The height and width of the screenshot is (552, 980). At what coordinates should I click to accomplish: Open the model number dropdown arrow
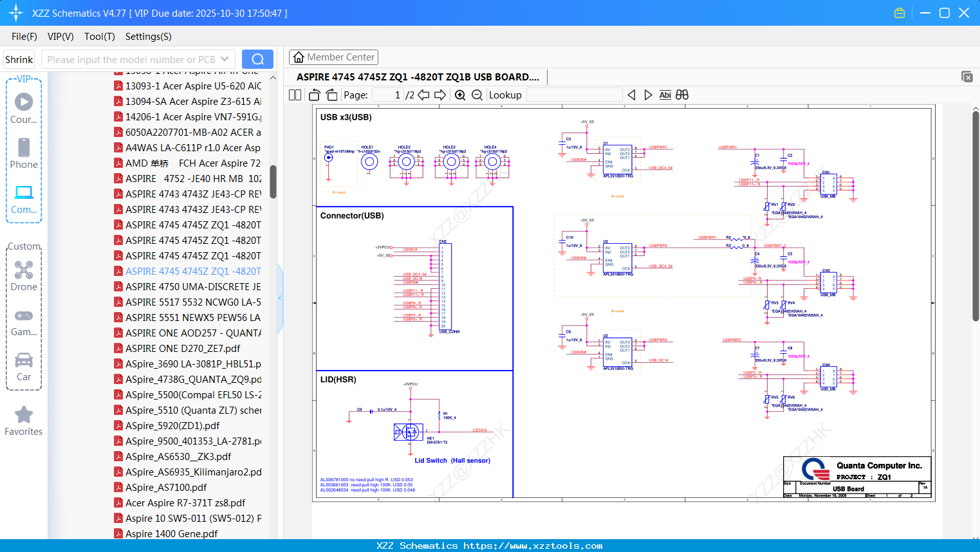[x=225, y=59]
